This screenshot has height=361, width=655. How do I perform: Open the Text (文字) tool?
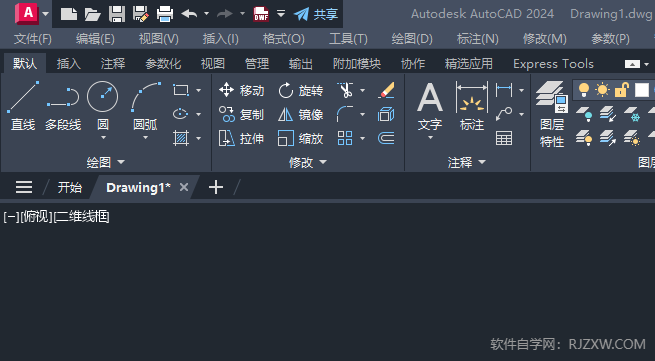430,106
